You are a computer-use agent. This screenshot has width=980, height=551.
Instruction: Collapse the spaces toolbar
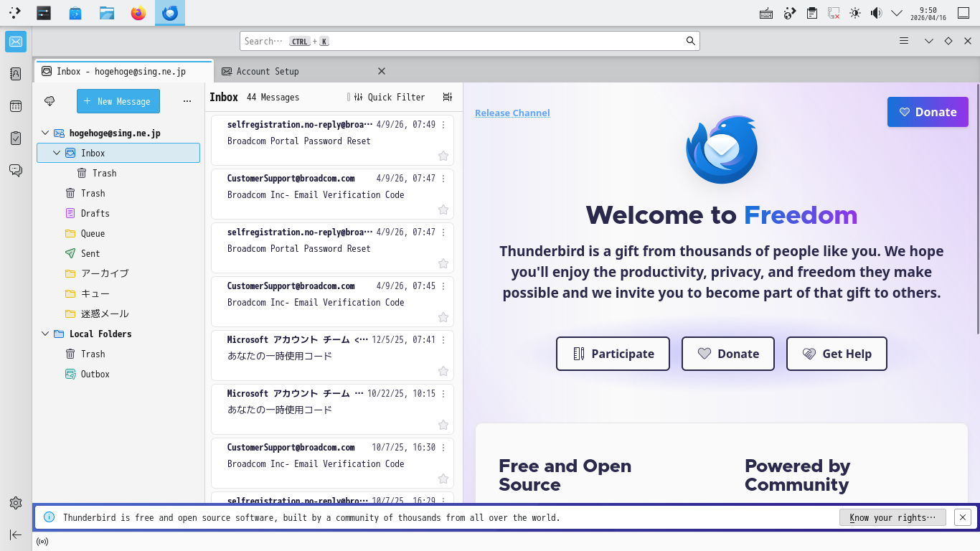click(x=16, y=534)
